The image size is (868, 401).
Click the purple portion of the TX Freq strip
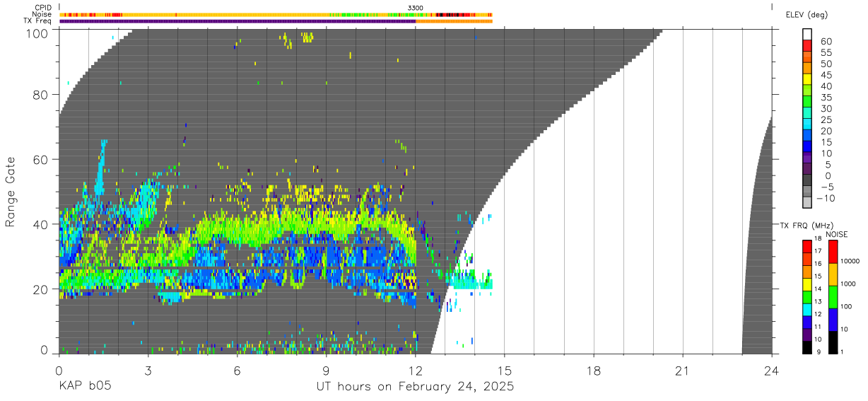coord(237,21)
